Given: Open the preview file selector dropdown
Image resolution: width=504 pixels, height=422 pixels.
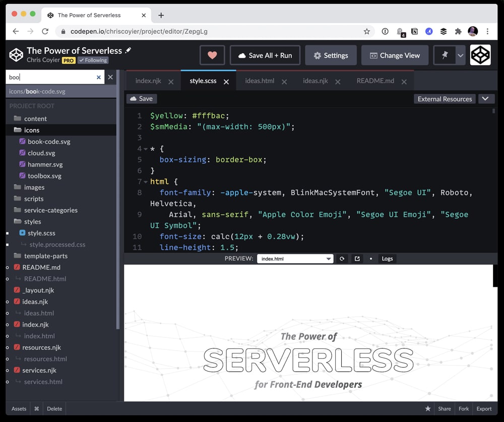Looking at the screenshot, I should tap(295, 259).
